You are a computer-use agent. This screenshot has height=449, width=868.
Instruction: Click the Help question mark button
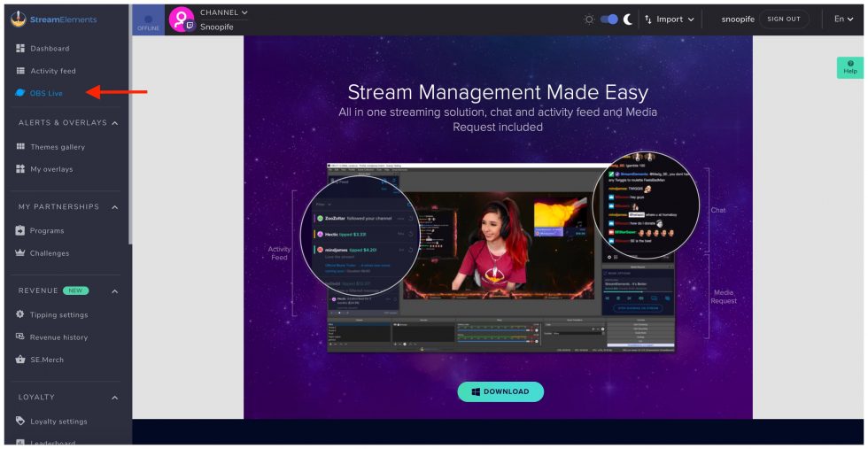850,67
